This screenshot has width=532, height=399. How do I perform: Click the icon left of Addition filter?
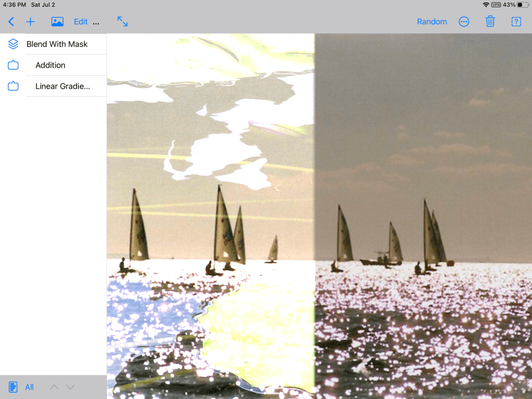pos(13,65)
